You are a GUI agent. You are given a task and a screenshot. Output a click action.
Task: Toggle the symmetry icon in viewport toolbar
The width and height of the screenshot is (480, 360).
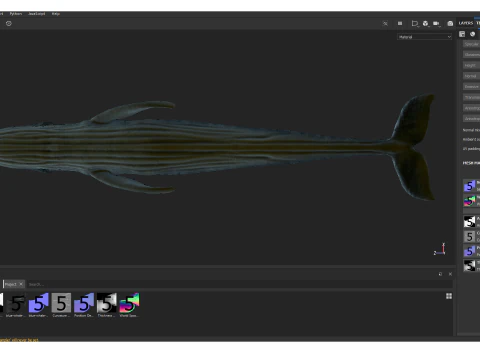pyautogui.click(x=385, y=23)
